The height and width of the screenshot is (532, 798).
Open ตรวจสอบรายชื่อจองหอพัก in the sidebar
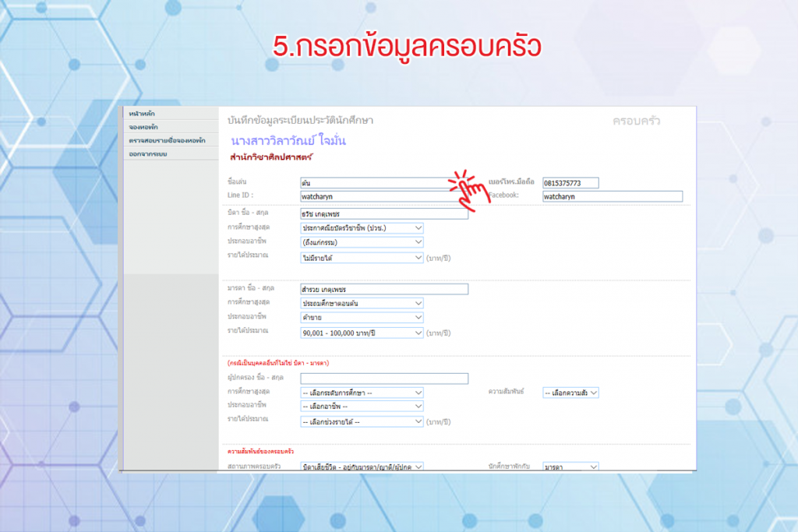pos(167,140)
